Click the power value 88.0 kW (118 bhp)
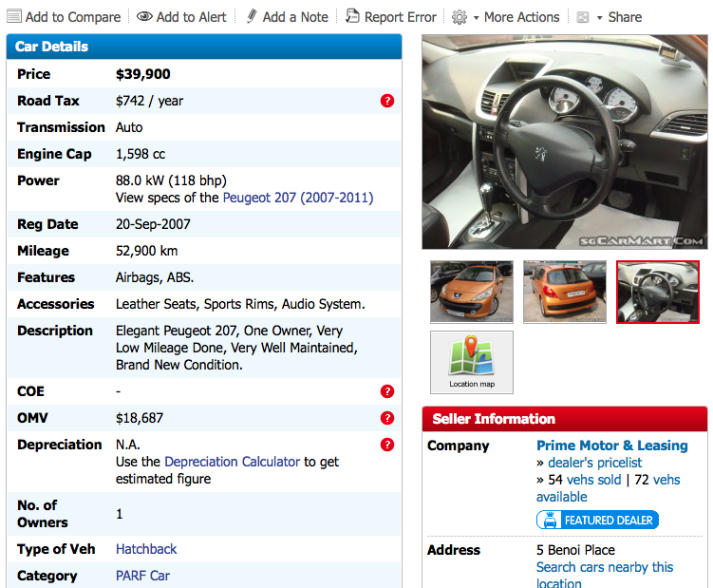The height and width of the screenshot is (588, 713). point(171,180)
